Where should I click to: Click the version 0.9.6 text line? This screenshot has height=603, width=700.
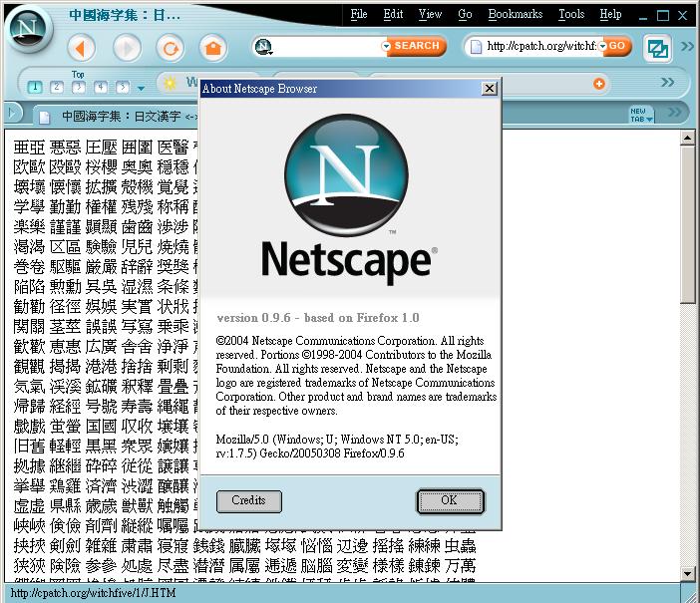pos(318,318)
